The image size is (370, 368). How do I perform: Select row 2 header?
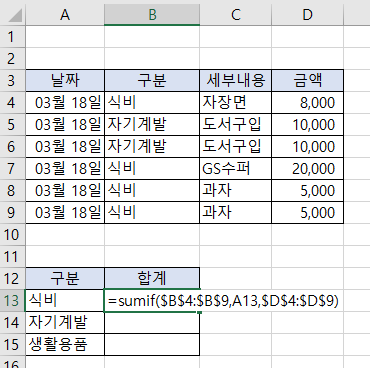pos(12,59)
